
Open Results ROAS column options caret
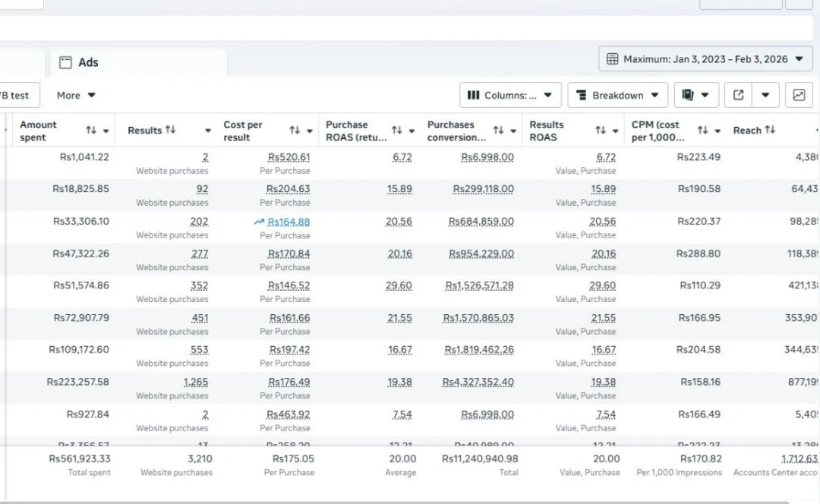coord(615,131)
